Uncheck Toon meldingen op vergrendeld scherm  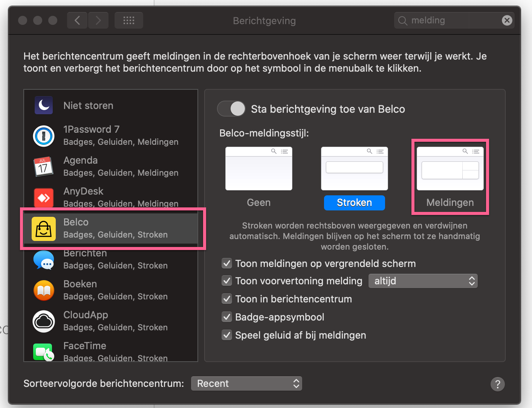click(x=227, y=263)
